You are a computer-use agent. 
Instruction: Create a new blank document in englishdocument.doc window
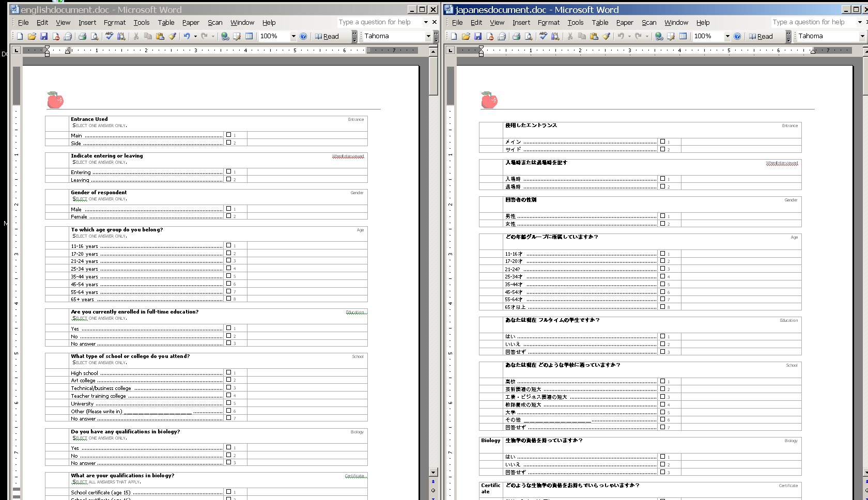(20, 36)
